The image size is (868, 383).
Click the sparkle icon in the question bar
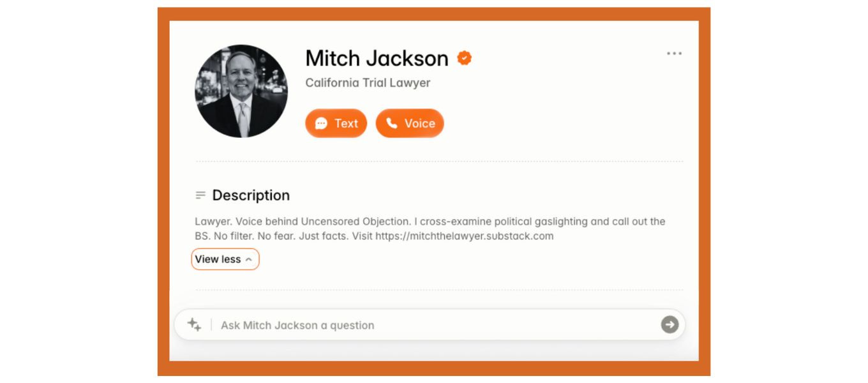click(x=194, y=324)
